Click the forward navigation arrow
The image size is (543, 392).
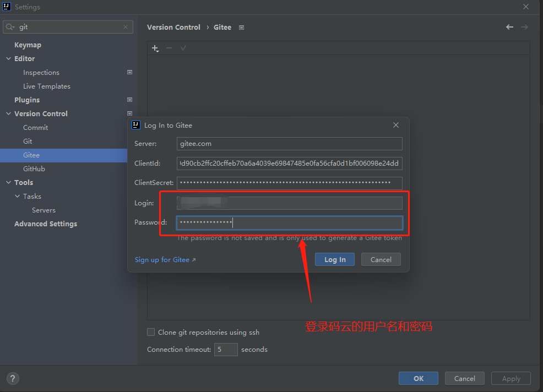tap(524, 27)
